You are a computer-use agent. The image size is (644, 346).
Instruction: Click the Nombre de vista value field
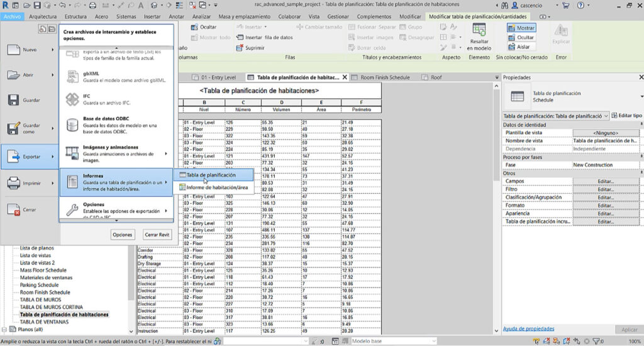(x=606, y=141)
